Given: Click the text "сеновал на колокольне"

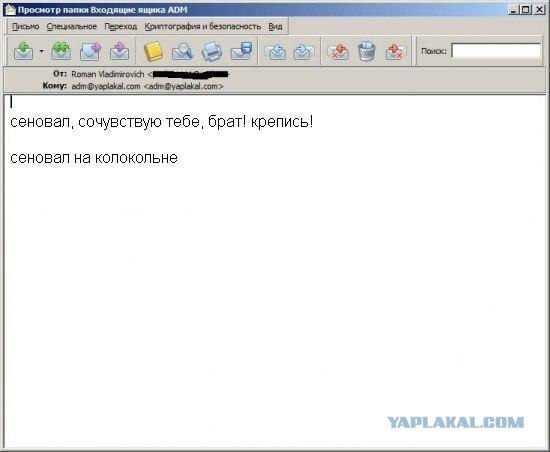Looking at the screenshot, I should click(x=94, y=158).
